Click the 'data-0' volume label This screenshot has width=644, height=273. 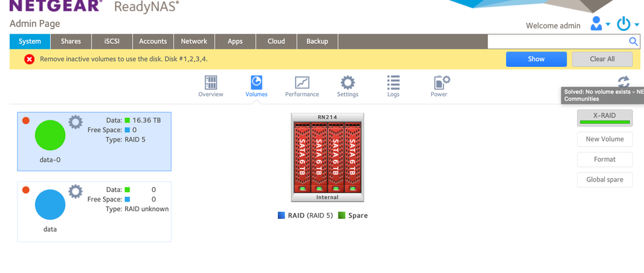tap(50, 160)
